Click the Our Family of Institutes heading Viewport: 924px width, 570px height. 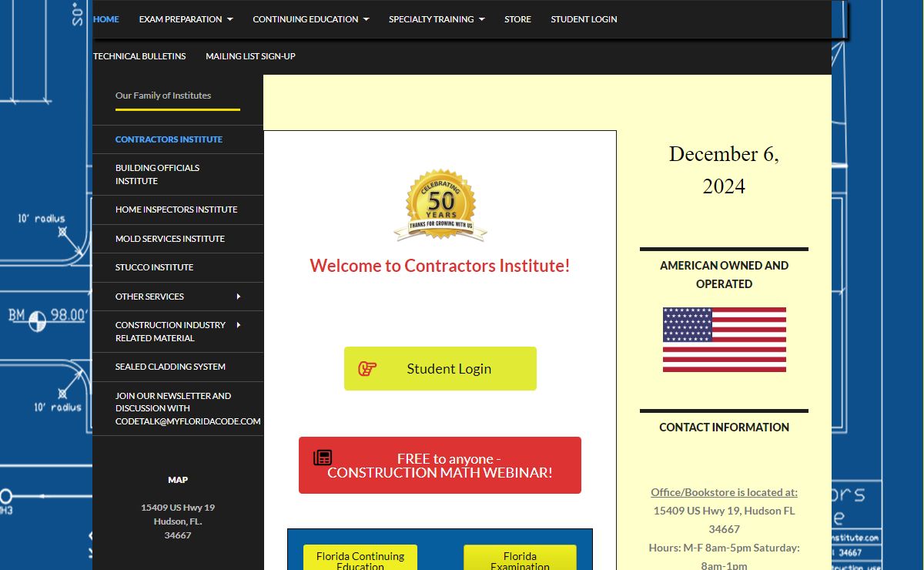163,96
